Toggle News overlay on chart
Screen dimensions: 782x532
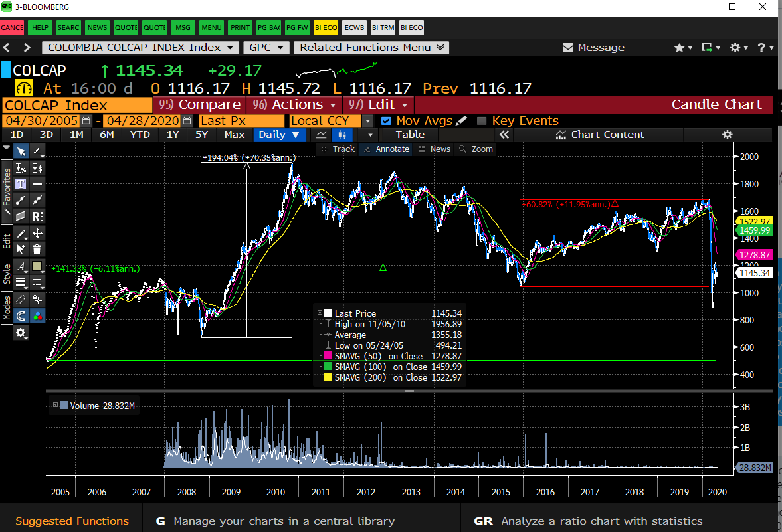[434, 149]
